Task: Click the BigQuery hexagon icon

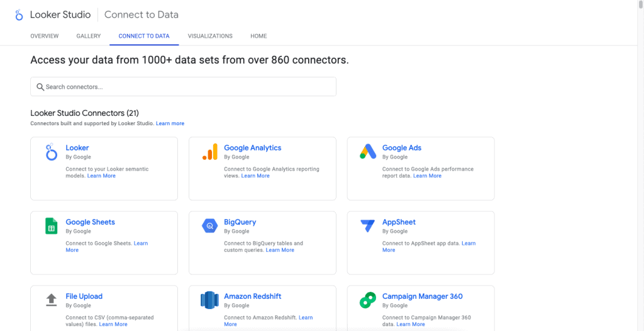Action: pos(209,226)
